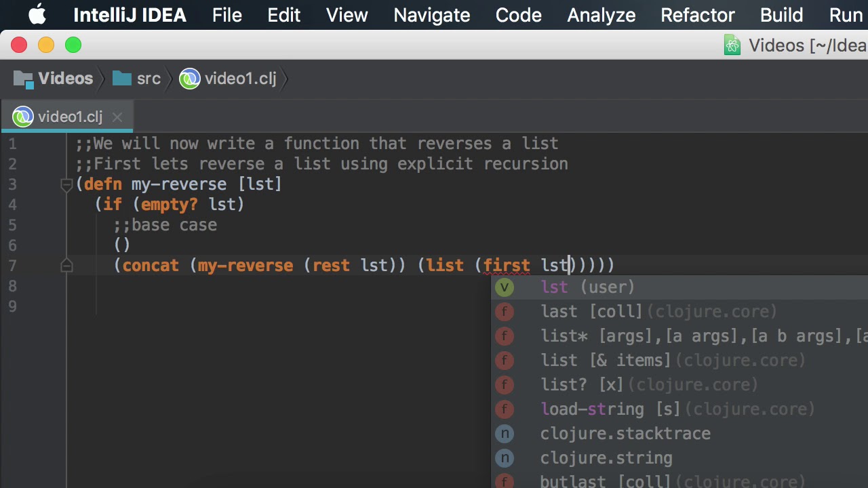Open the Refactor menu
The width and height of the screenshot is (868, 488).
[698, 15]
